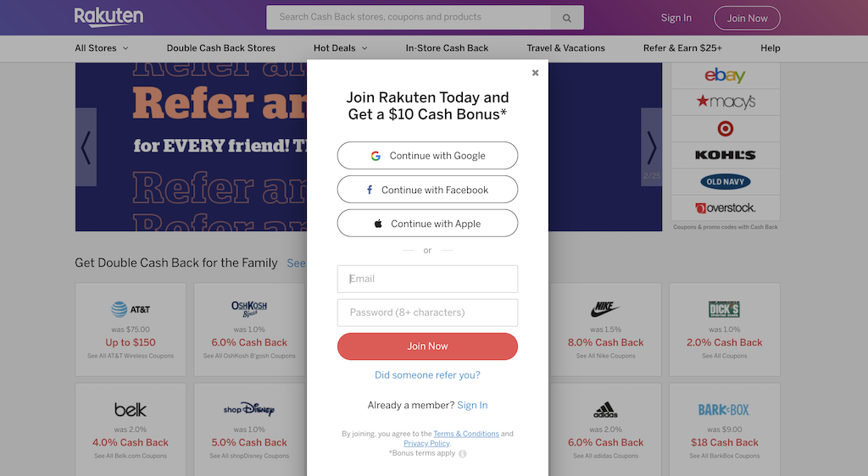Click Did someone refer you link
The width and height of the screenshot is (868, 476).
[427, 375]
